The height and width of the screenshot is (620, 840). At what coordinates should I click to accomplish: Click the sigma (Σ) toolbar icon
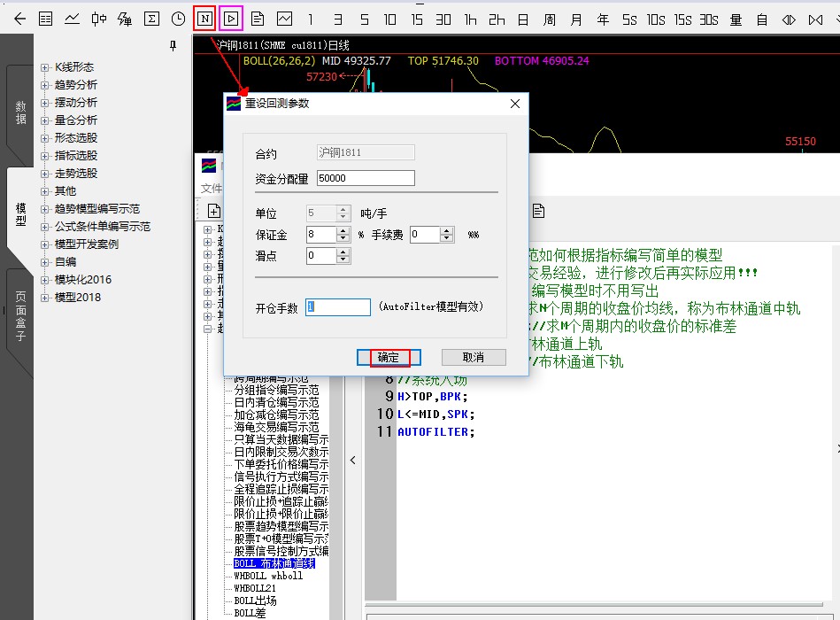coord(151,18)
